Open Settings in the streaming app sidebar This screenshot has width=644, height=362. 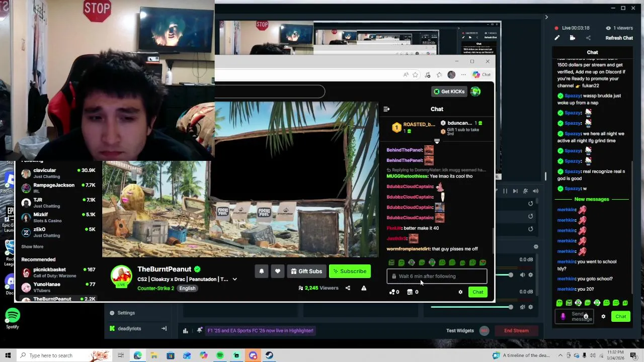coord(122,313)
